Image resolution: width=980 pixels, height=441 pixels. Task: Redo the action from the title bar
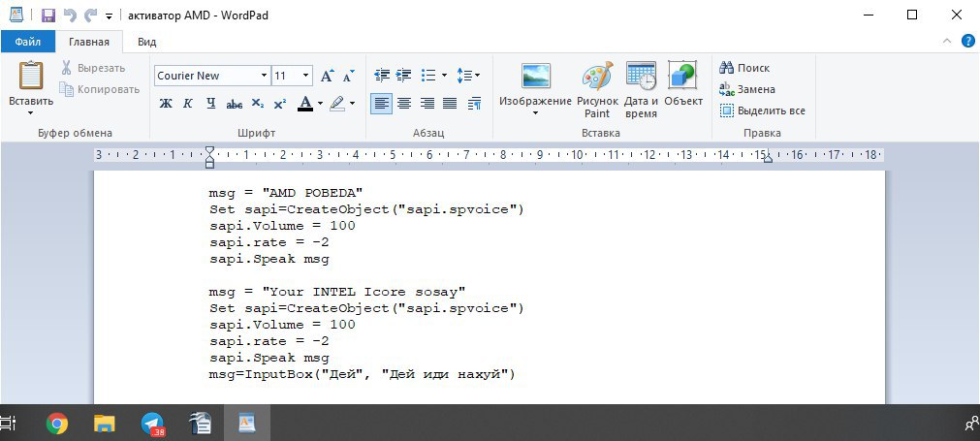pos(91,15)
